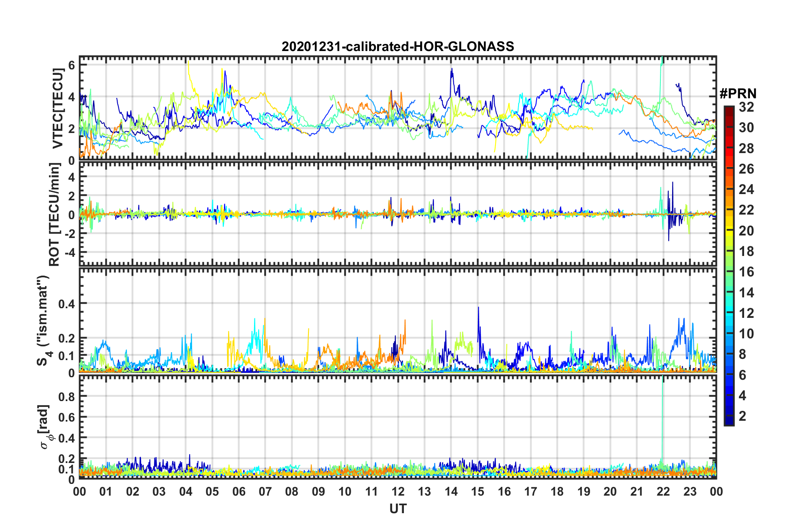Select the colorbar tick label 6

[742, 375]
